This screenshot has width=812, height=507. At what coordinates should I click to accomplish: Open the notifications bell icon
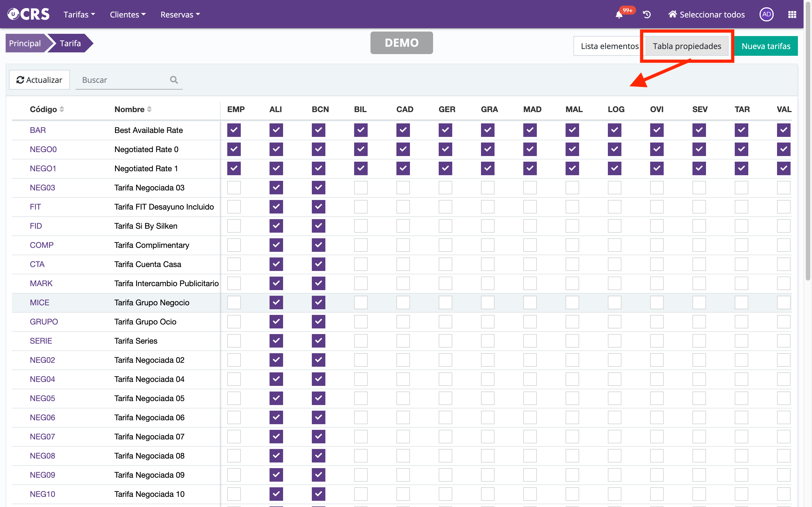click(x=619, y=15)
